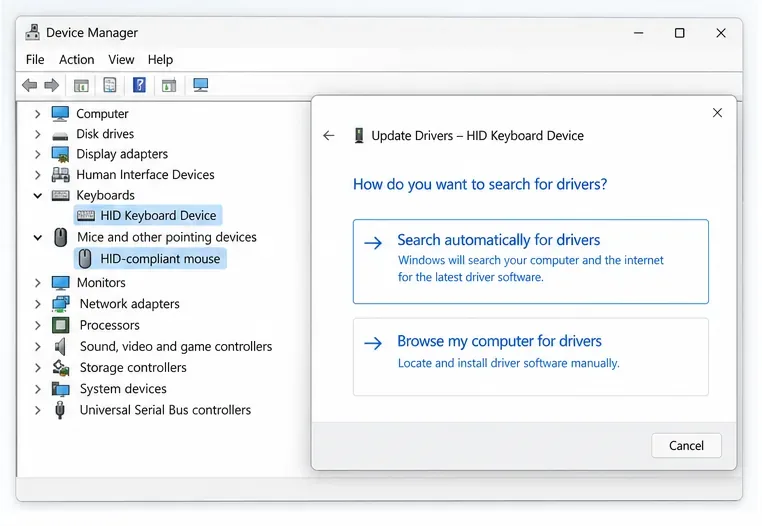Open the Action menu
Viewport: 762px width, 526px height.
tap(76, 59)
